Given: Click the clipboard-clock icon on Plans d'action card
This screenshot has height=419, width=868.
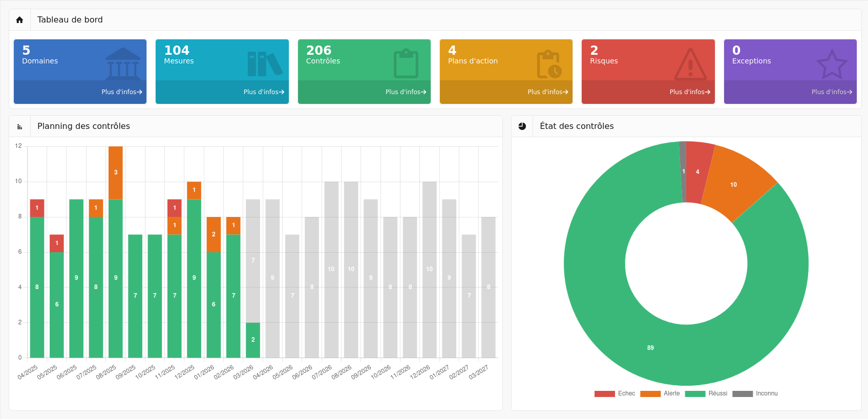Looking at the screenshot, I should click(548, 64).
